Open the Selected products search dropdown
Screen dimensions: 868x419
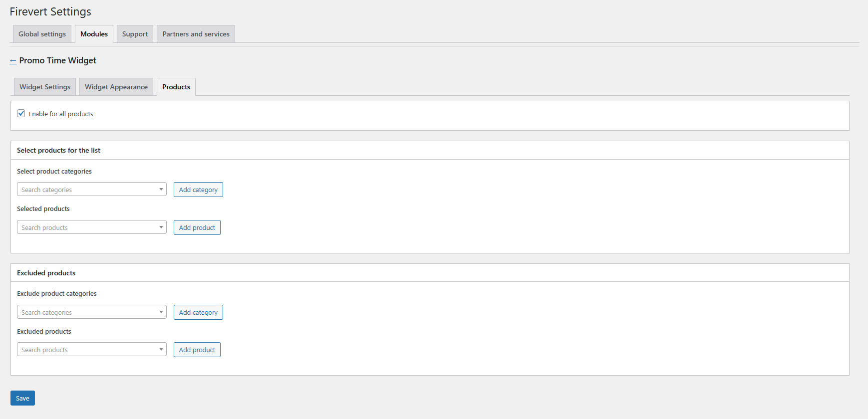pyautogui.click(x=92, y=227)
